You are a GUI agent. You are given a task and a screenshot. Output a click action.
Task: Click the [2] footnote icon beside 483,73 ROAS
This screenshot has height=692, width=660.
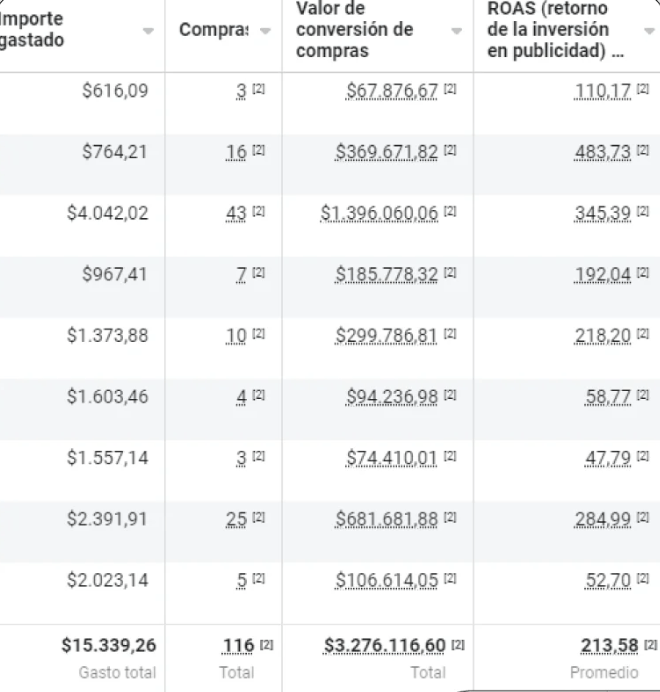pos(643,150)
